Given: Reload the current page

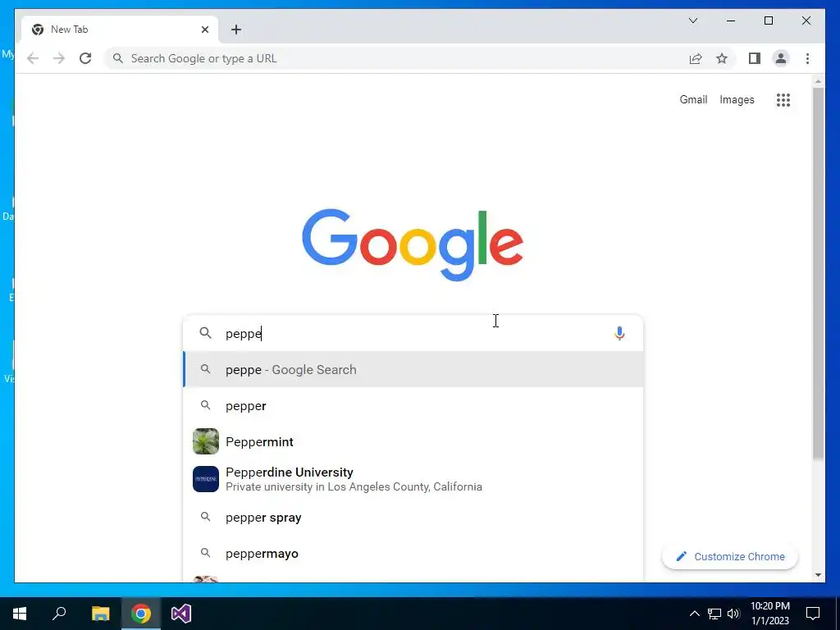Looking at the screenshot, I should 85,58.
